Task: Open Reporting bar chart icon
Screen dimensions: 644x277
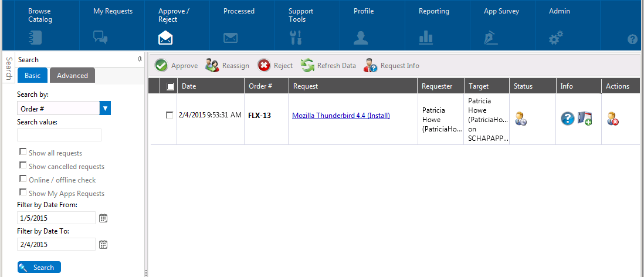Action: click(426, 38)
